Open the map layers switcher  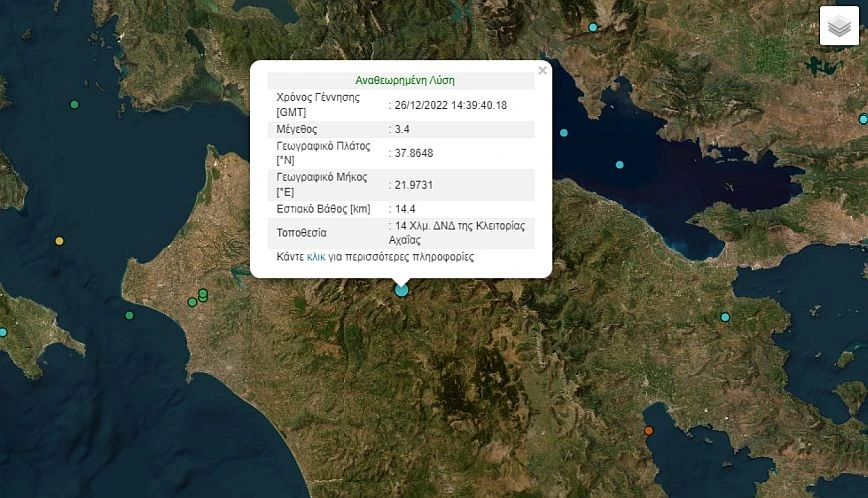[839, 26]
